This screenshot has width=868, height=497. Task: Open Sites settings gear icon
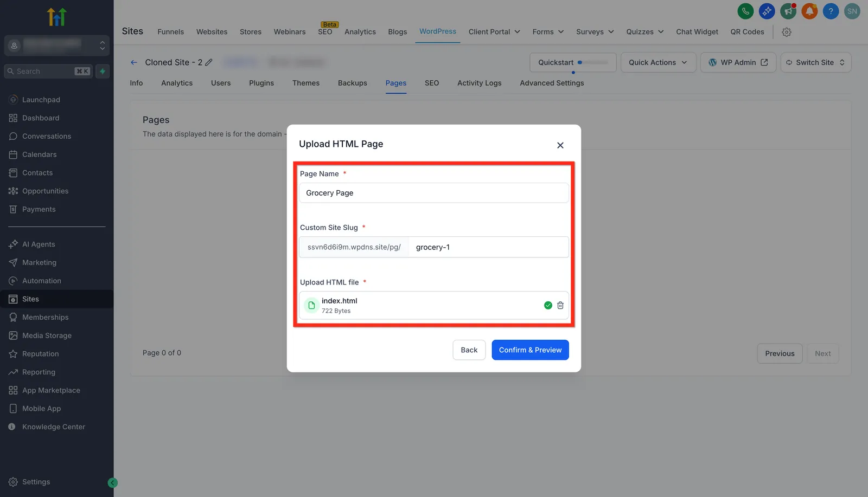click(x=787, y=32)
